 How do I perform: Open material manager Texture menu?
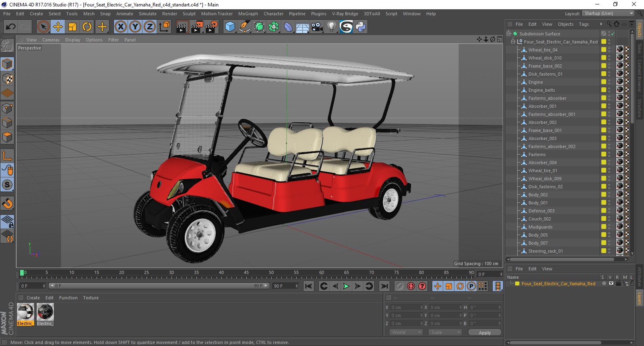91,298
